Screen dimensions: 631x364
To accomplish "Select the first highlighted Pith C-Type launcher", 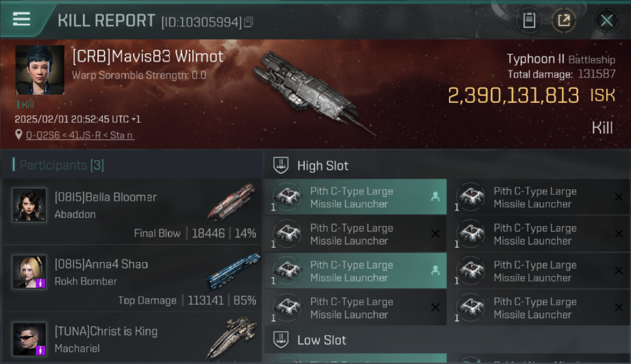I will pos(355,197).
